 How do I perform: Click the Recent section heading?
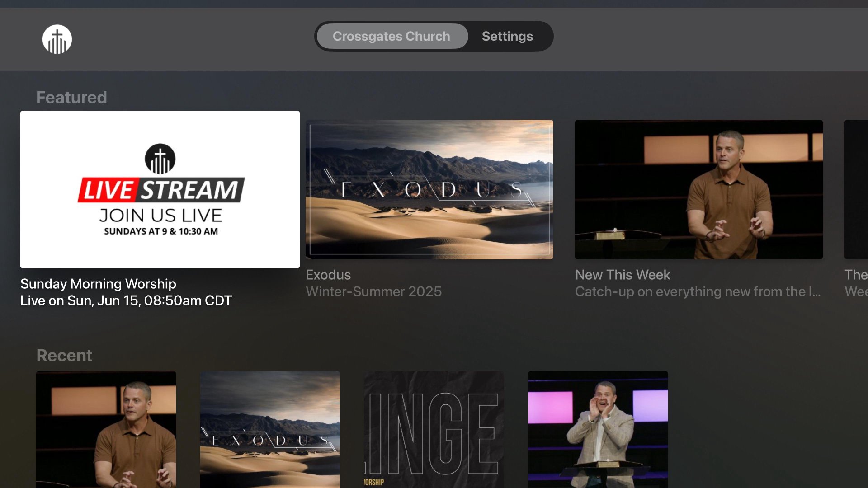click(x=64, y=355)
